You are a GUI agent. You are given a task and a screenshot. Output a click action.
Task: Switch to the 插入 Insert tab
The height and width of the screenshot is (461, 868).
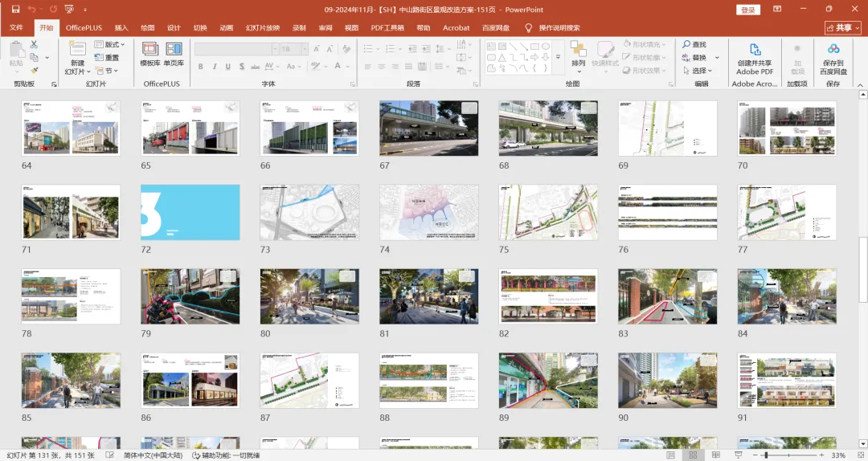tap(121, 27)
